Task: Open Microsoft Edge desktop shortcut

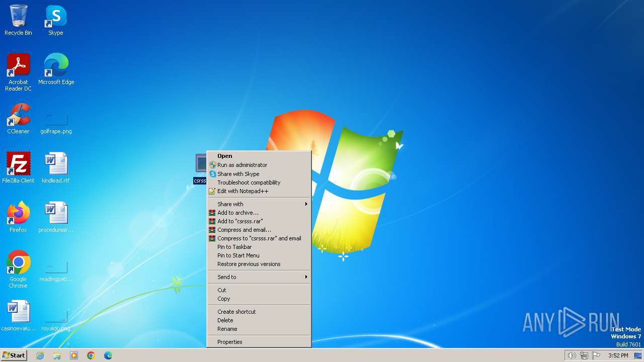Action: coord(56,69)
